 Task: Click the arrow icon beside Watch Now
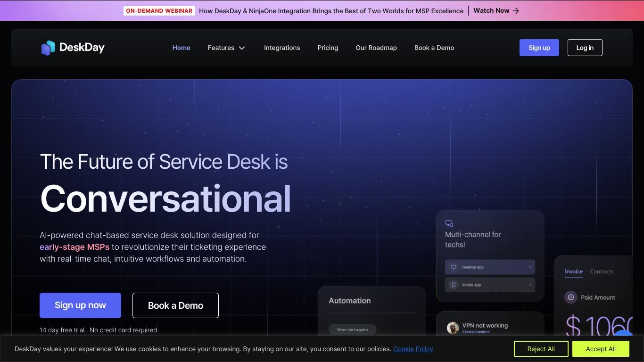(x=516, y=11)
